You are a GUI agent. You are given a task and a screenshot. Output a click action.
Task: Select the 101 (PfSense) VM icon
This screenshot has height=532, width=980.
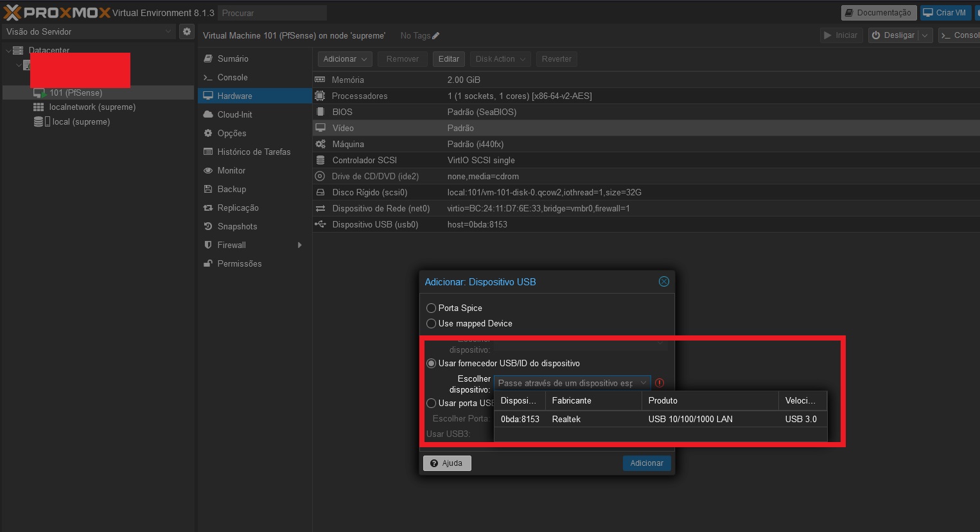pos(40,93)
